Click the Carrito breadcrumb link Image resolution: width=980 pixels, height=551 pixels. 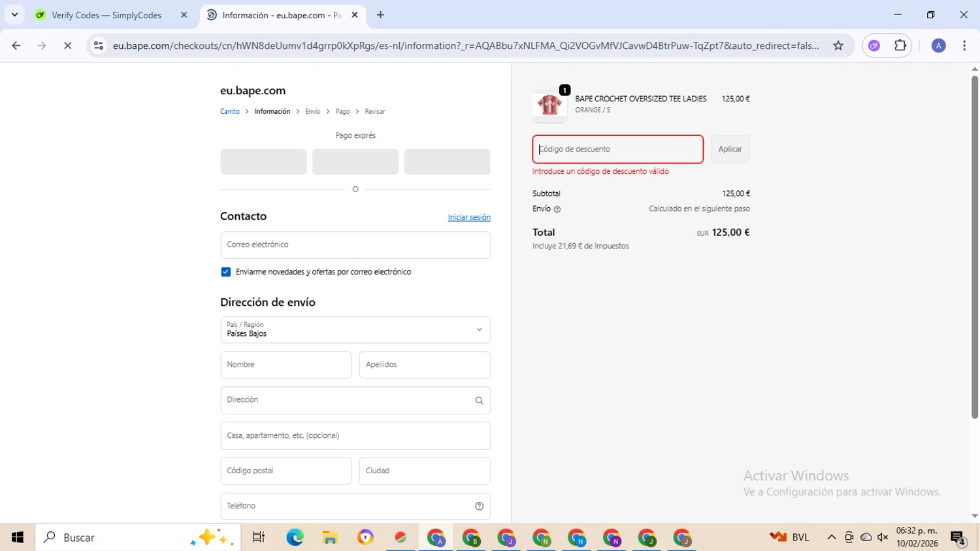click(230, 112)
